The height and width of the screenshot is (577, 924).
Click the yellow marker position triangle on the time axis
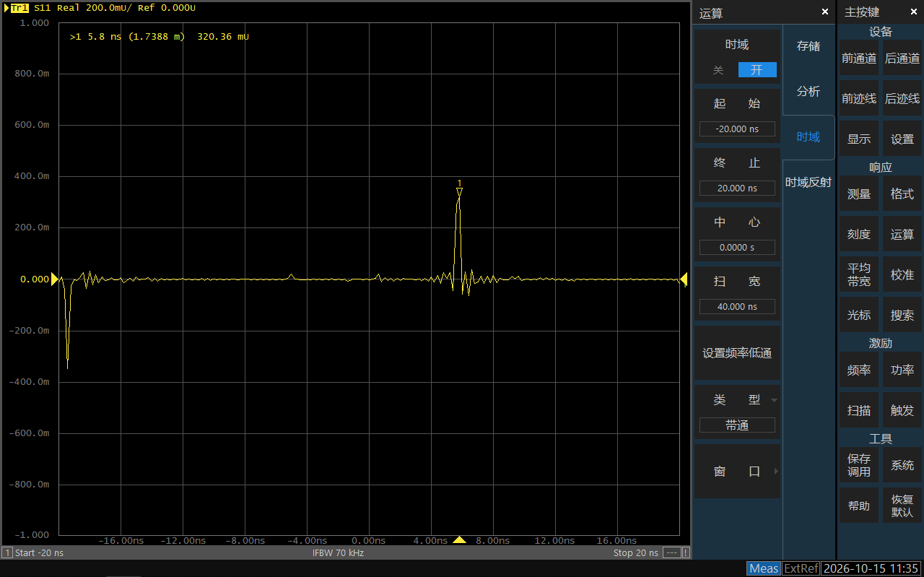click(459, 540)
